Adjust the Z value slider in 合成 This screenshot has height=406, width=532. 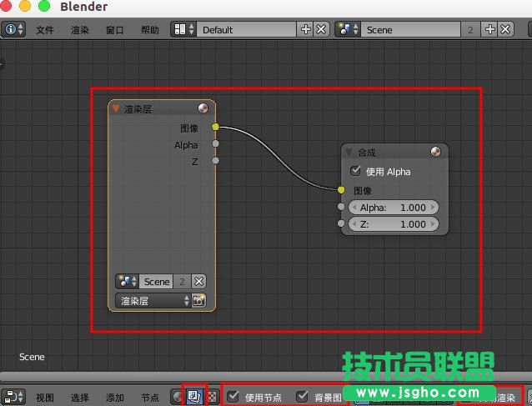[394, 224]
